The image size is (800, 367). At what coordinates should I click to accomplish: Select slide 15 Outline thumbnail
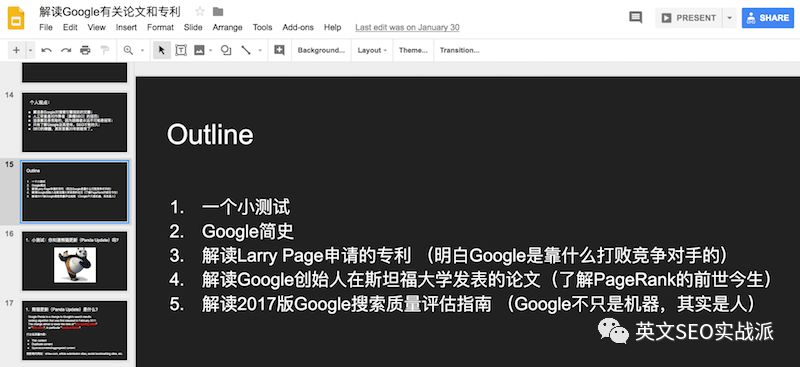coord(74,192)
